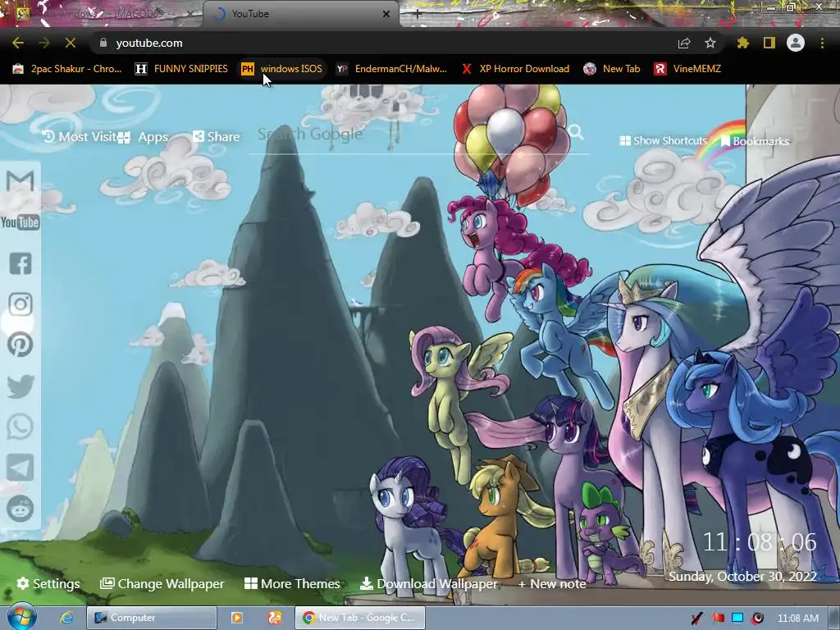840x630 pixels.
Task: Open Twitter from the sidebar
Action: [x=21, y=386]
